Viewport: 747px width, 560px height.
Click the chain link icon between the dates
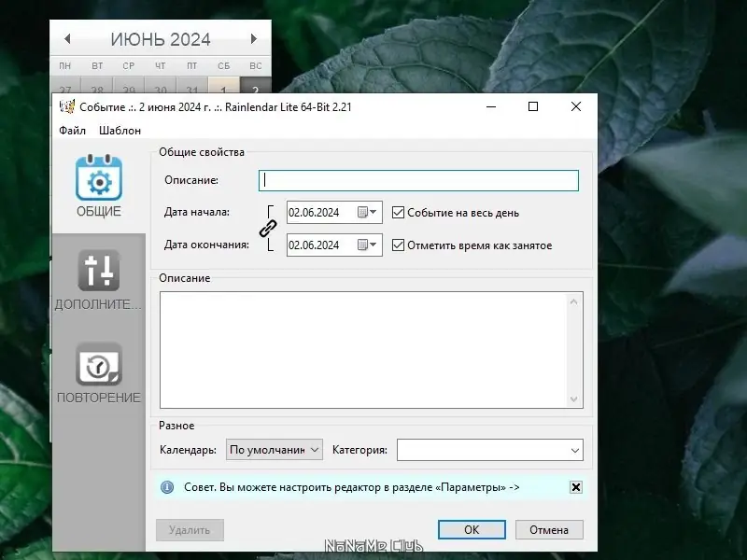pos(270,229)
